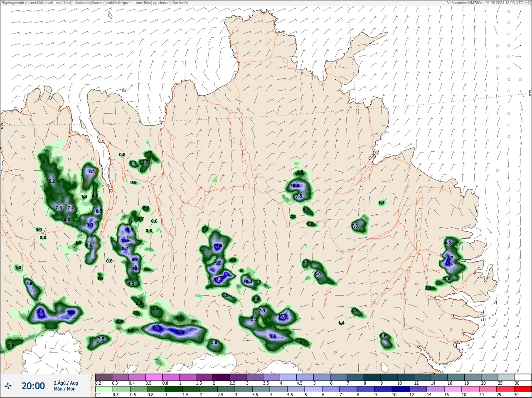The height and width of the screenshot is (398, 532).
Task: Click the 7.3 precipitation cell value
Action: (355, 226)
